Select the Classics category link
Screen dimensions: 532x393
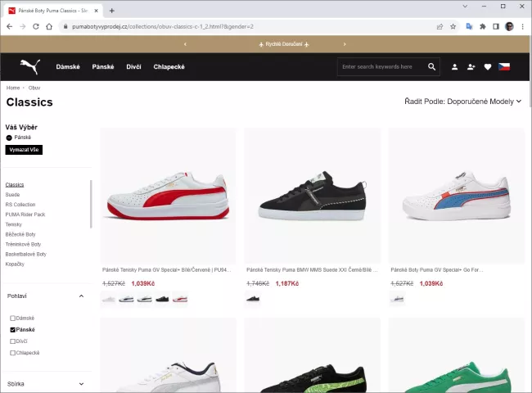click(x=15, y=184)
